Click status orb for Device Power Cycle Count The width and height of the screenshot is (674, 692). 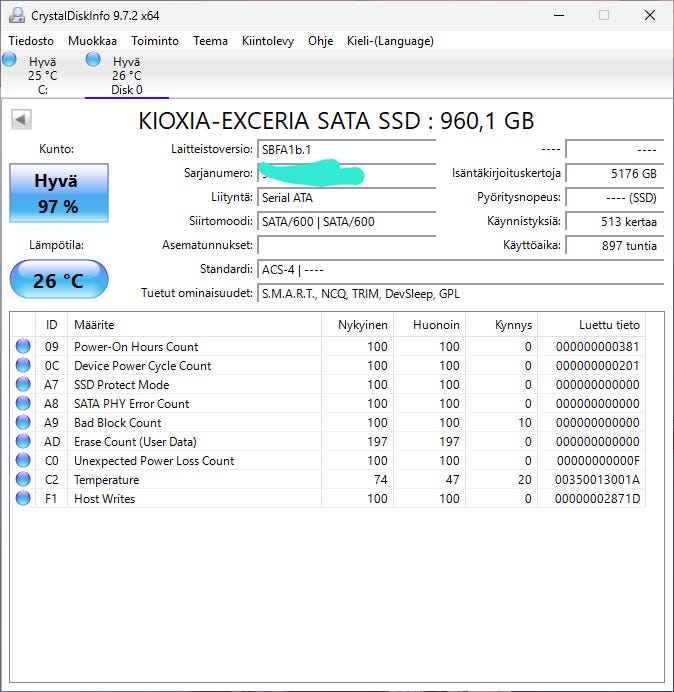[23, 365]
